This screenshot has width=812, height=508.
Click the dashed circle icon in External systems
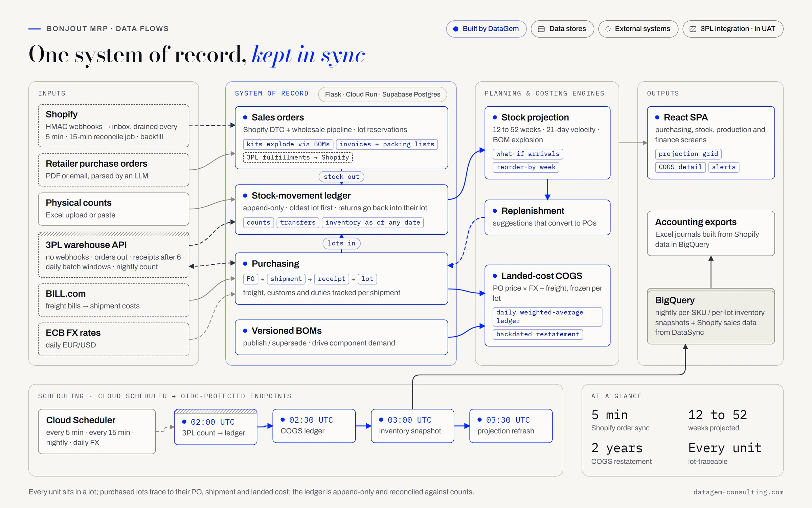tap(608, 29)
